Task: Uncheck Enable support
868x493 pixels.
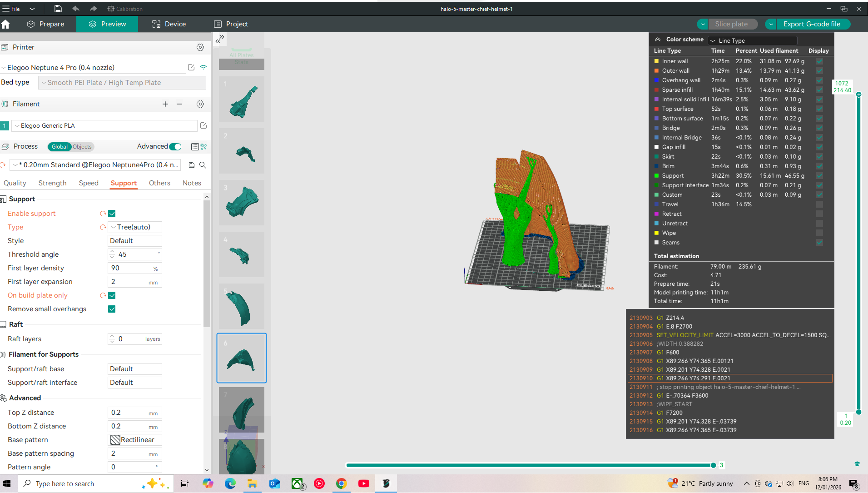Action: (112, 213)
